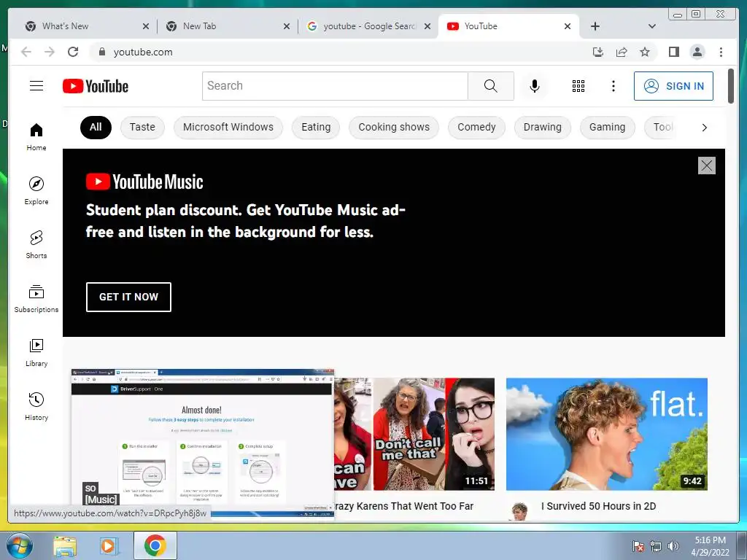This screenshot has height=560, width=747.
Task: Open a new tab with plus button
Action: point(595,26)
